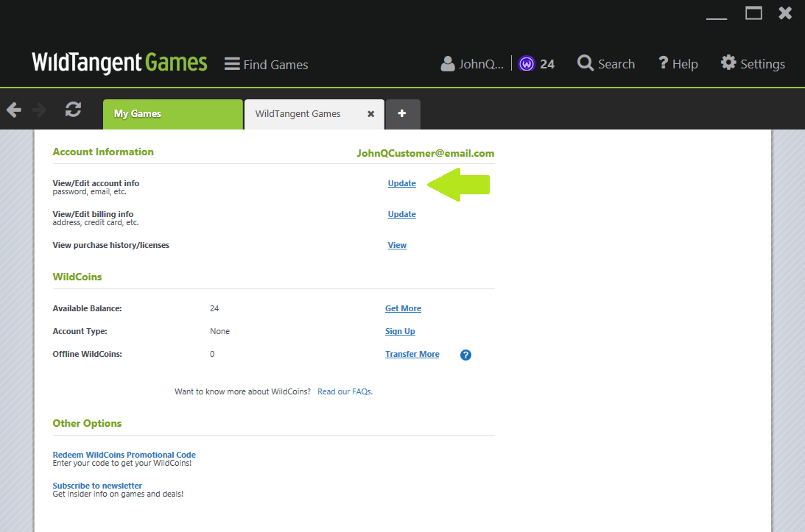805x532 pixels.
Task: Click the Available Balance value 24
Action: pos(214,308)
